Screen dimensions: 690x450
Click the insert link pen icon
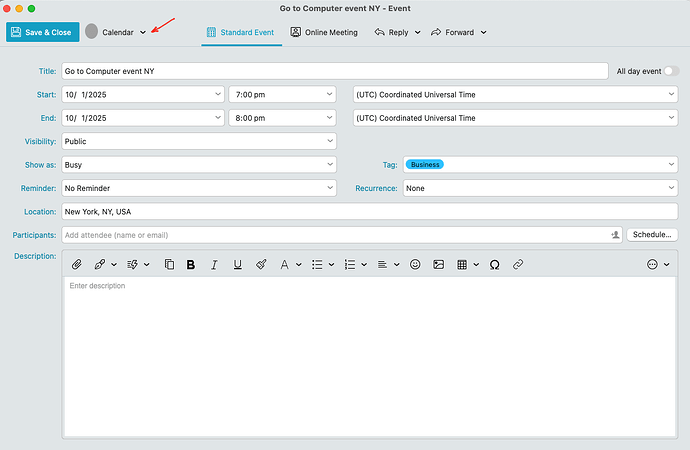[x=99, y=264]
